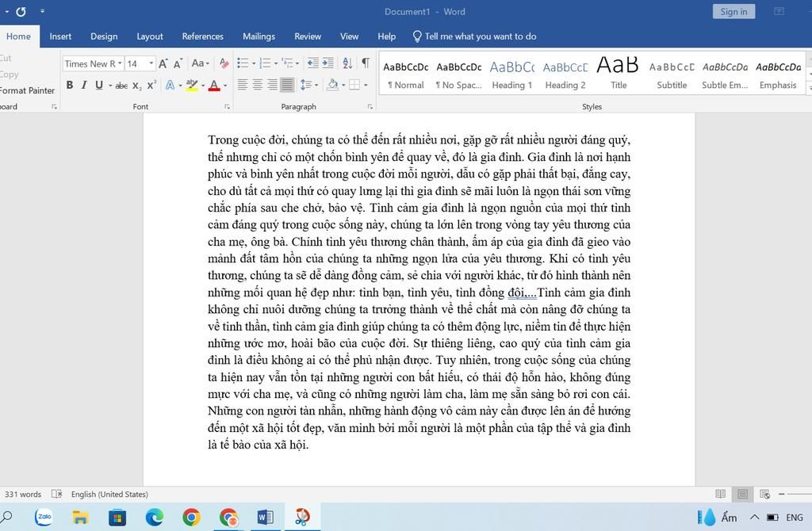
Task: Click the Word icon in the taskbar
Action: [x=265, y=517]
